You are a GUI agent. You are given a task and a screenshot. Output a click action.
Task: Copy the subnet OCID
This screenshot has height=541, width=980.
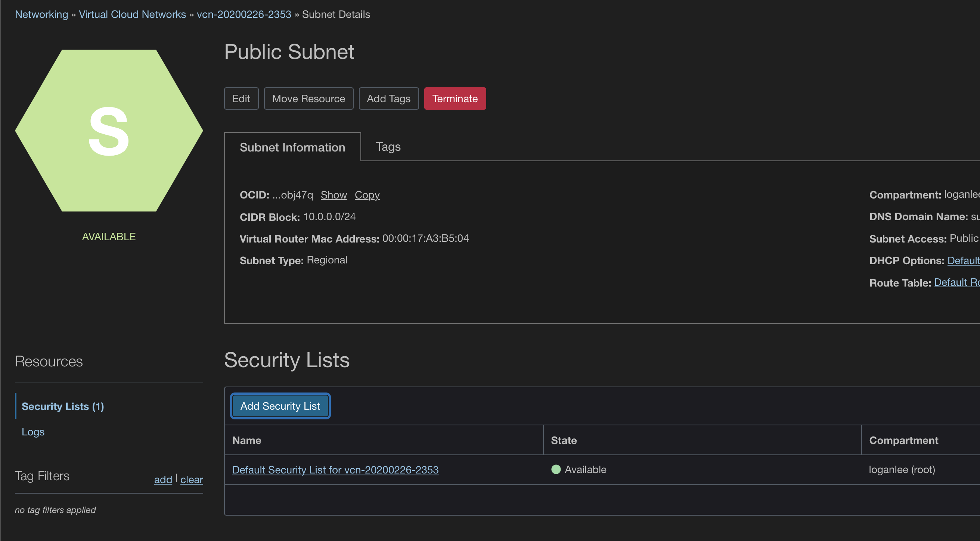(x=367, y=195)
